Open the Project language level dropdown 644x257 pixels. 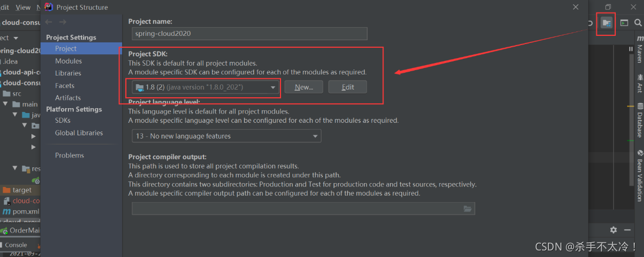point(226,136)
